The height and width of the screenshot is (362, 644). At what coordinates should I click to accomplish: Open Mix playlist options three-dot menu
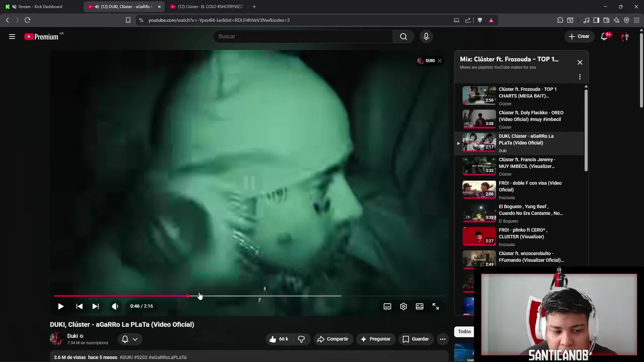pos(580,77)
